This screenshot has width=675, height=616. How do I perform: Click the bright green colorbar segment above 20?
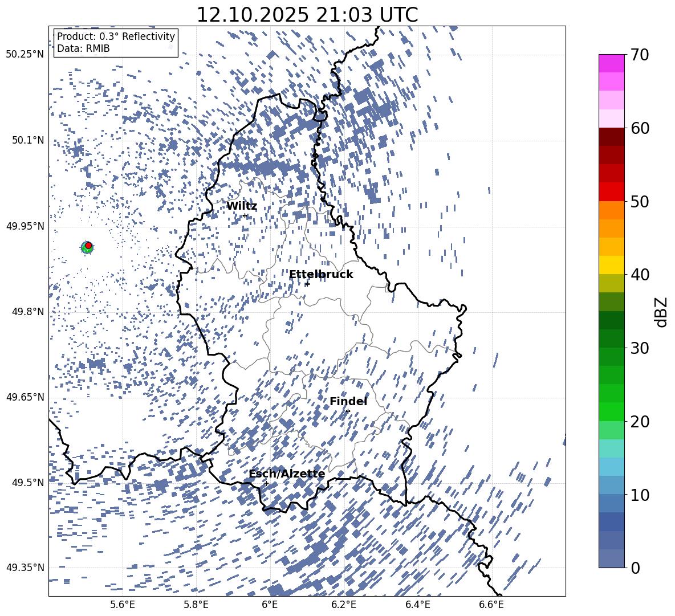[x=611, y=411]
